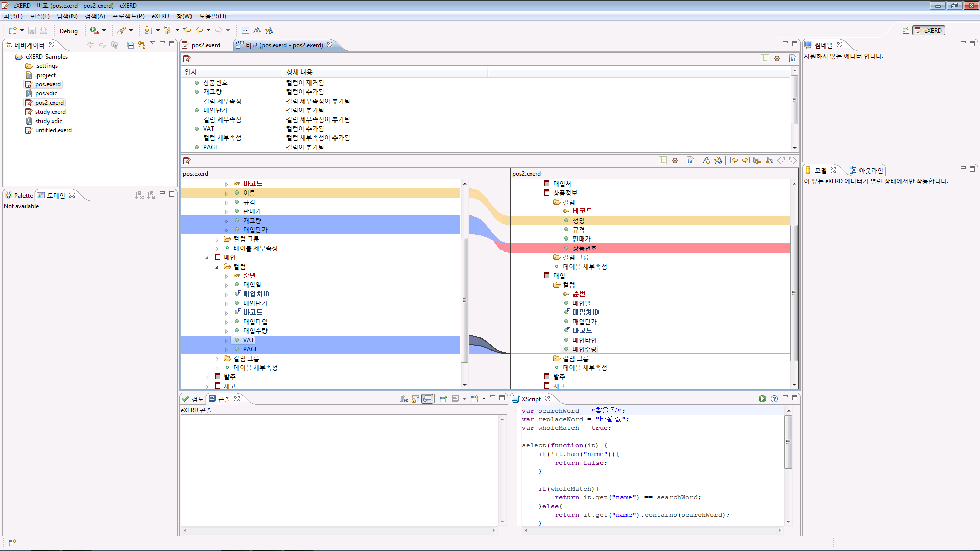Image resolution: width=980 pixels, height=551 pixels.
Task: Collapse the 매입 table node in pos.exerd
Action: [x=207, y=258]
